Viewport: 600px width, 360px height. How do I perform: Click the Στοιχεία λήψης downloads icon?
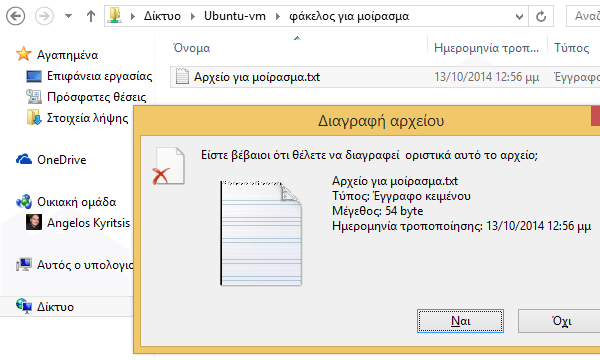tap(34, 117)
